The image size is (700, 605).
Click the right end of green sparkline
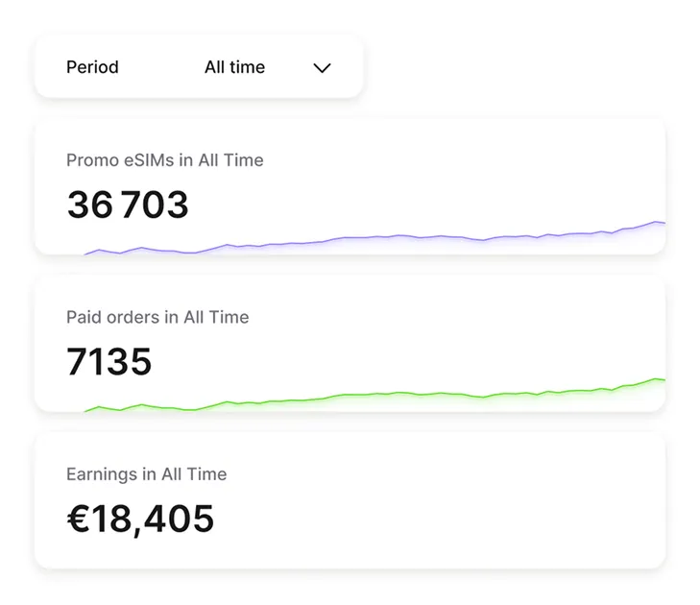point(661,380)
